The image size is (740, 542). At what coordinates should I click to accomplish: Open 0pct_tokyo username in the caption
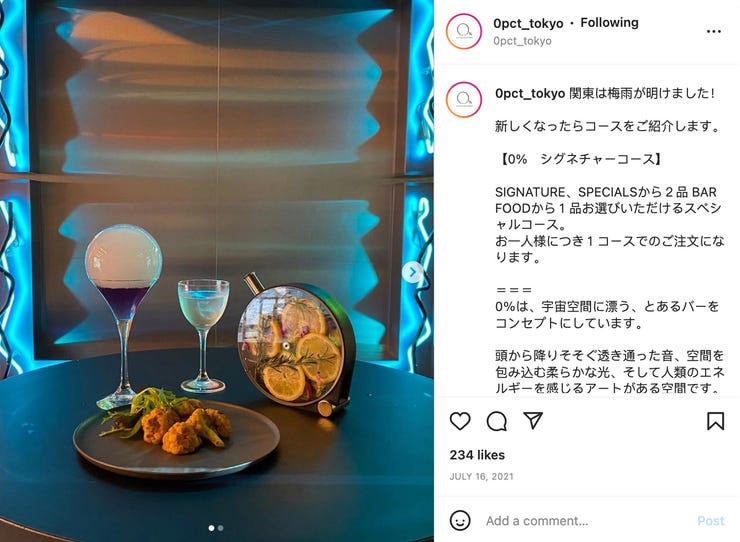tap(530, 93)
